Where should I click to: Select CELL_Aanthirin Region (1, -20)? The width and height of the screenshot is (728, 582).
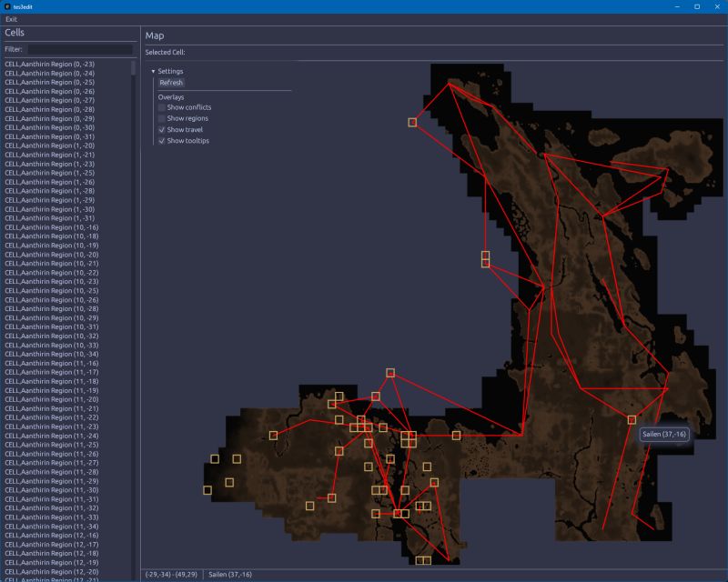click(x=50, y=145)
